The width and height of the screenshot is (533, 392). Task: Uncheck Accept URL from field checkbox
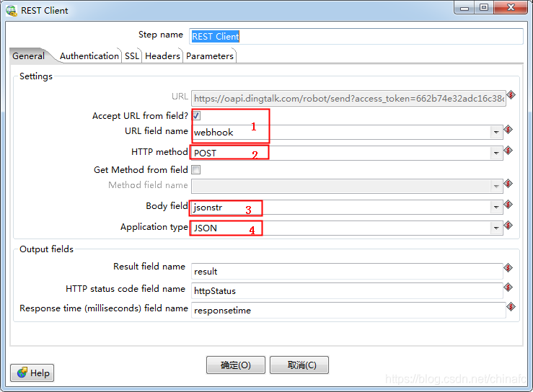[x=196, y=116]
